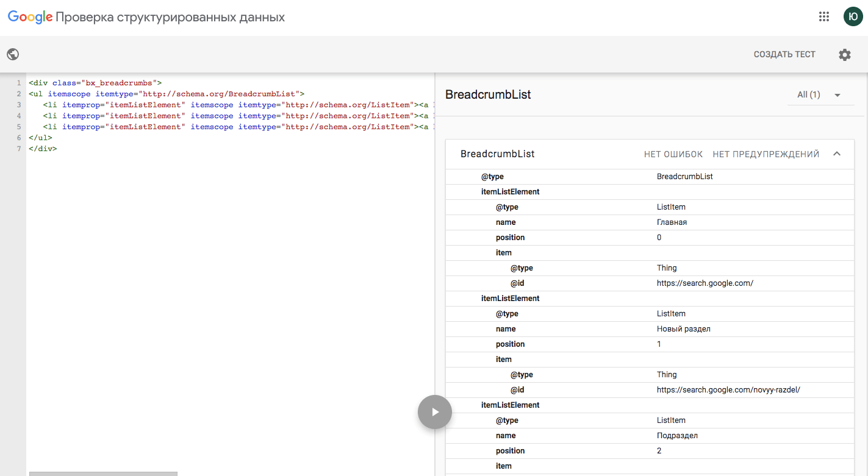Click the BreadcrumbList section heading
The image size is (868, 476).
[488, 94]
